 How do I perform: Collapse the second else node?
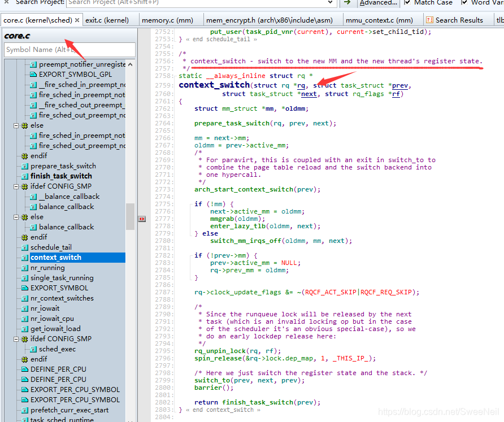point(16,217)
